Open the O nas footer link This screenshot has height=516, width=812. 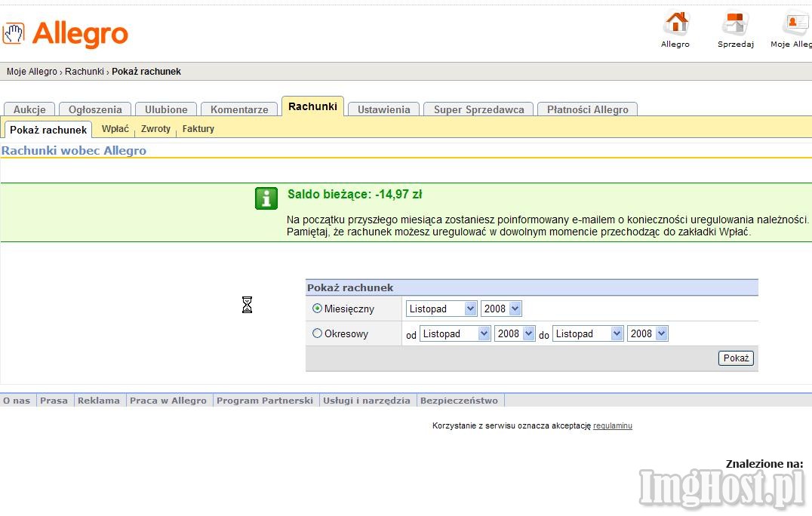pyautogui.click(x=17, y=400)
